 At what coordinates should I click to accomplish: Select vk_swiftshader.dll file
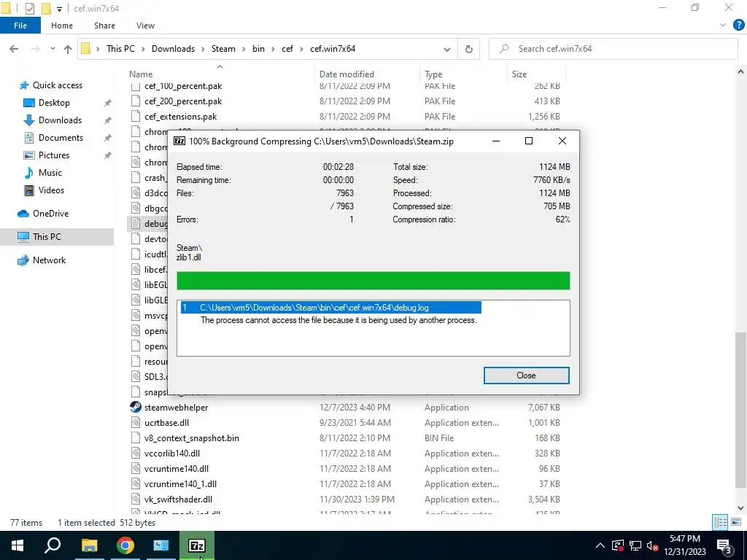[x=178, y=499]
